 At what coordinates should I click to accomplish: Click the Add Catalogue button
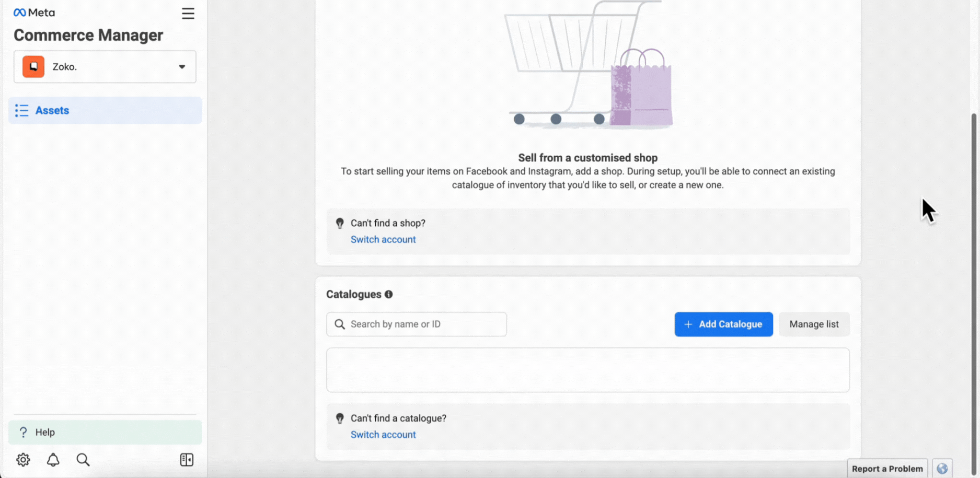pyautogui.click(x=723, y=324)
